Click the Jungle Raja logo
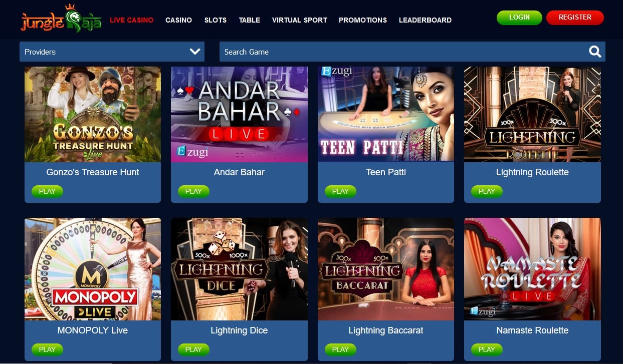Viewport: 623px width, 364px height. point(61,19)
